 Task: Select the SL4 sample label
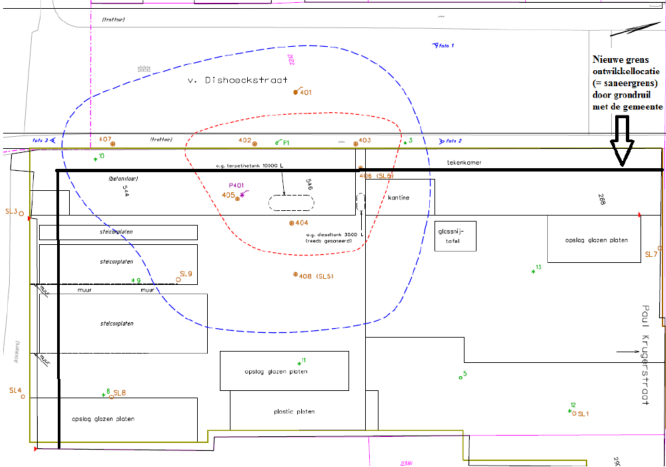15,390
